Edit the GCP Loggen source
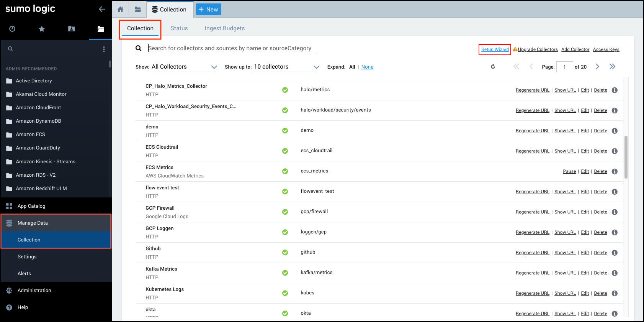 [585, 232]
